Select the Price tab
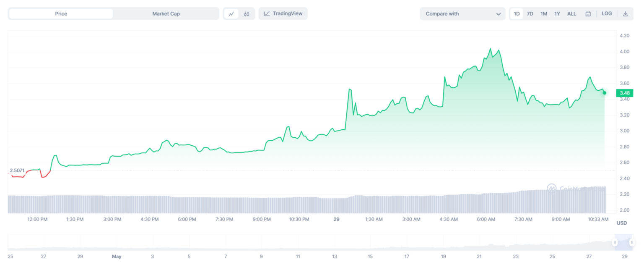The height and width of the screenshot is (270, 644). [x=61, y=14]
